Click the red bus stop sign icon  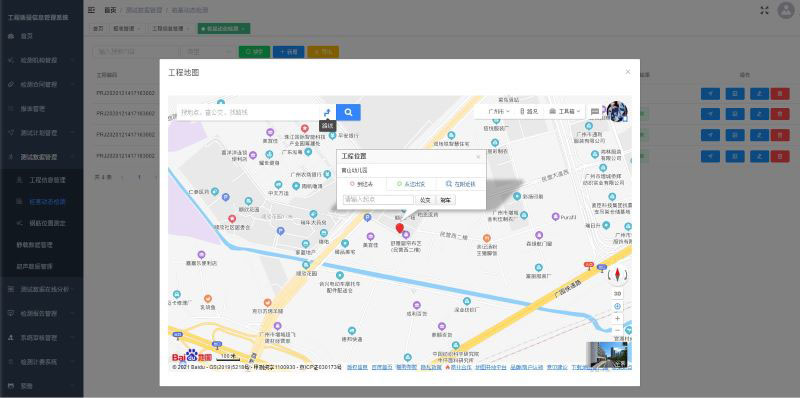(x=589, y=265)
